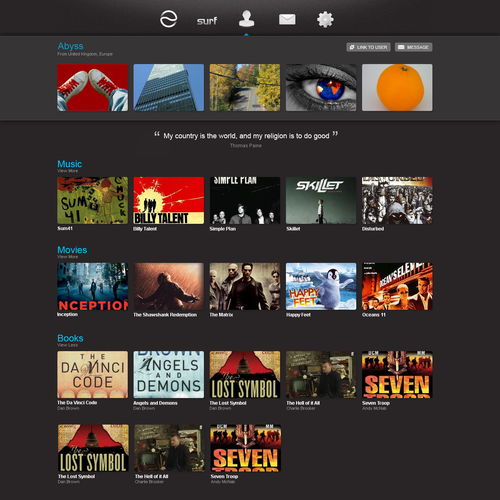Click the Disturbed caption text
This screenshot has height=500, width=500.
click(x=373, y=229)
